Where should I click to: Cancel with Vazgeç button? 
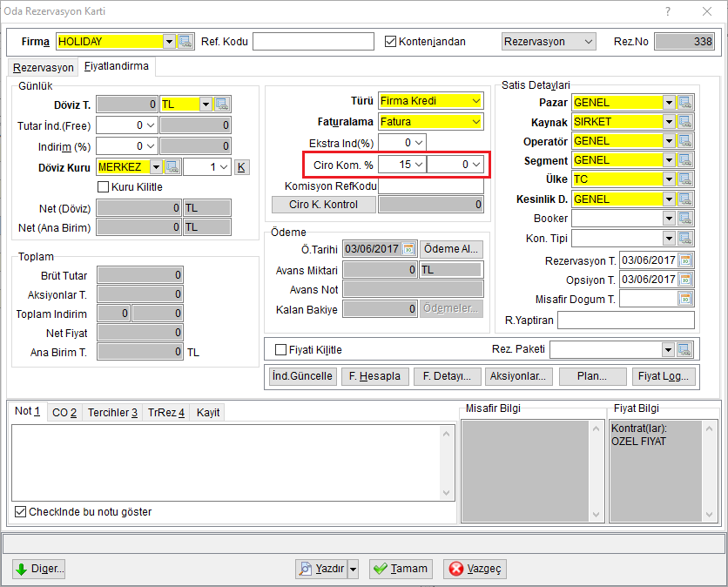(x=475, y=569)
